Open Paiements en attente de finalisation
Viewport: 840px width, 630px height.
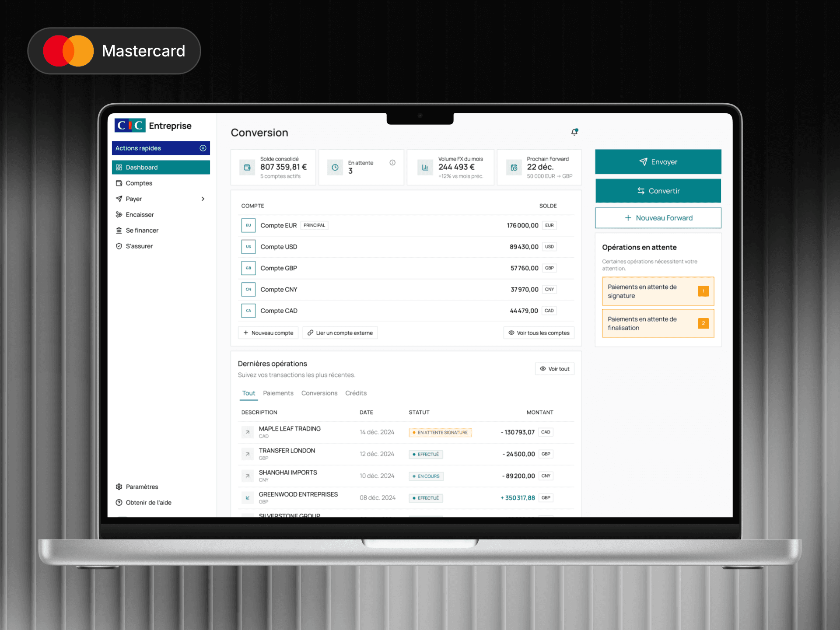pos(658,324)
